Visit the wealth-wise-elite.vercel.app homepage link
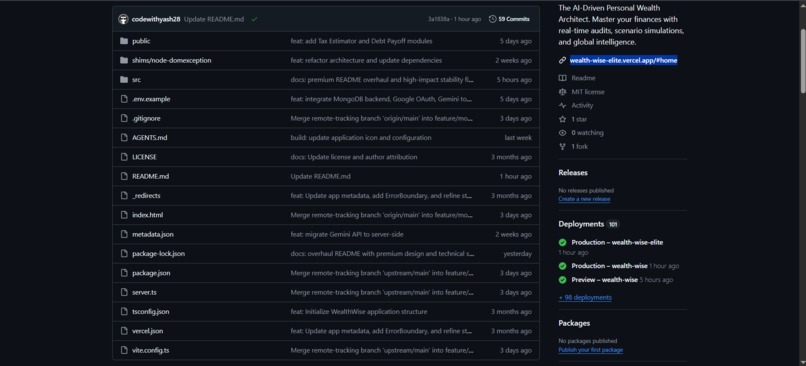The height and width of the screenshot is (366, 806). (623, 61)
